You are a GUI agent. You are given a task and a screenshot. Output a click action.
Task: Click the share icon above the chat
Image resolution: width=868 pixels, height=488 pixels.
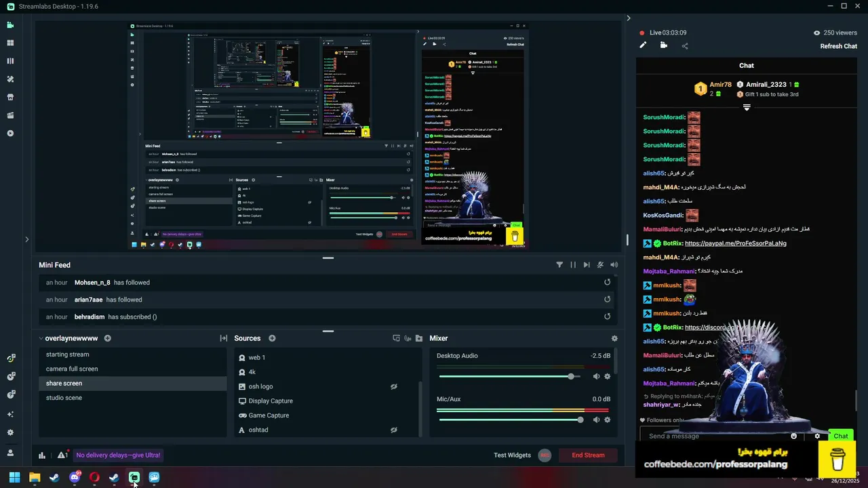coord(685,46)
